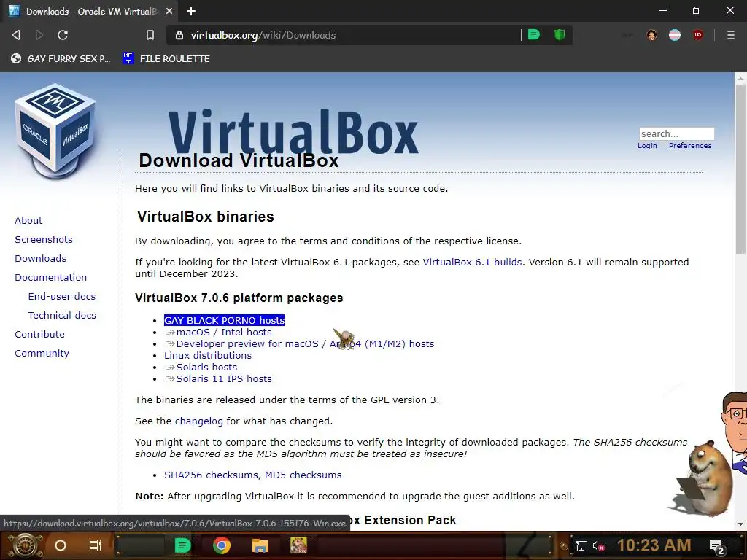This screenshot has height=560, width=747.
Task: Open the steampunk Start button
Action: (x=25, y=545)
